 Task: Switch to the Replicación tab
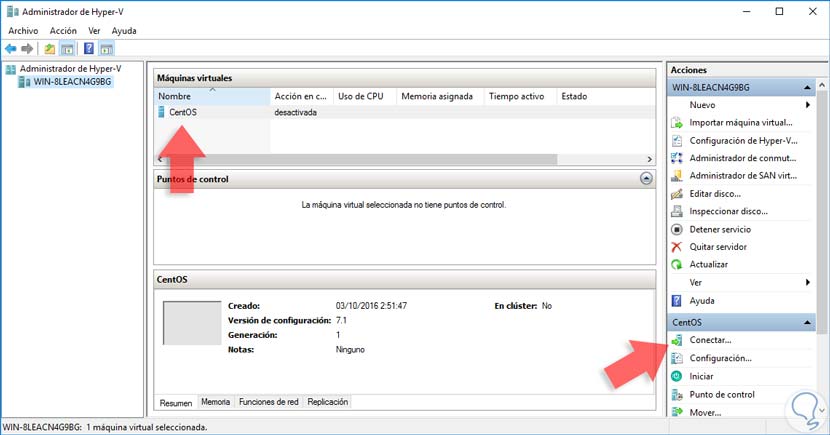(328, 402)
